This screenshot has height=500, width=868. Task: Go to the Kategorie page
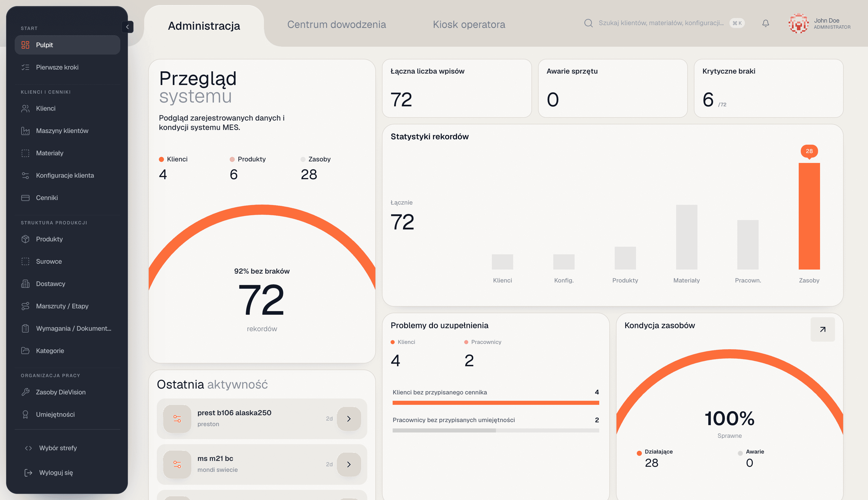point(67,351)
